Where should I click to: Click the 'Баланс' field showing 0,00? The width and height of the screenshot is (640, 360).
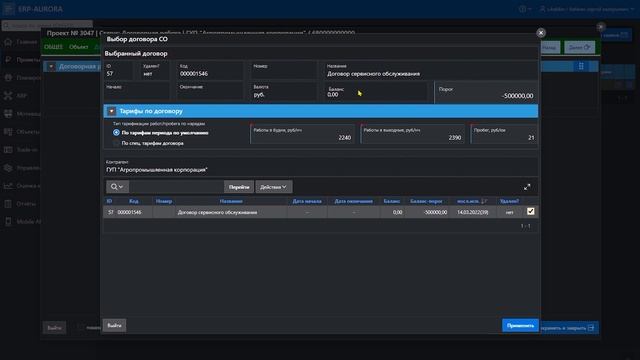click(376, 92)
